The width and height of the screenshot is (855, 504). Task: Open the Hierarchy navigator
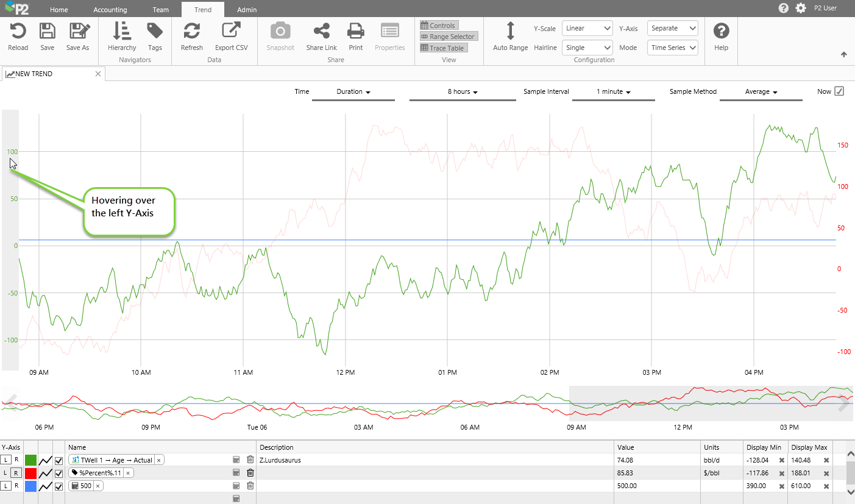122,31
